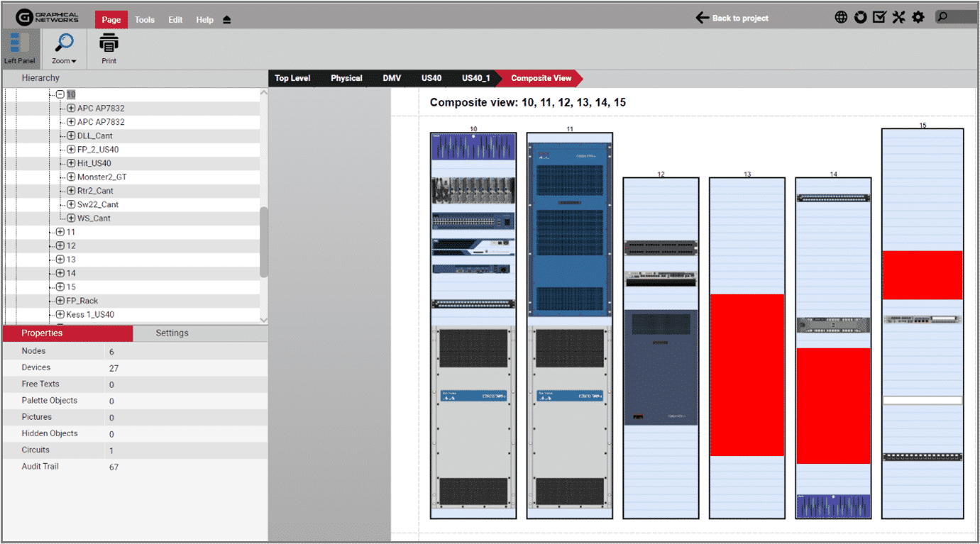Viewport: 980px width, 544px height.
Task: Click the circular refresh icon top right
Action: [860, 16]
